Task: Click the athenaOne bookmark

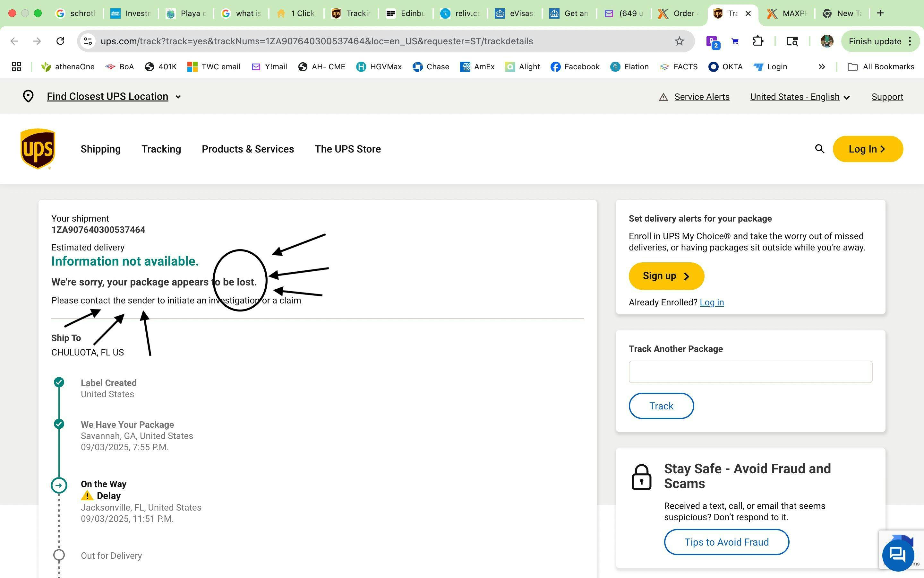Action: 68,67
